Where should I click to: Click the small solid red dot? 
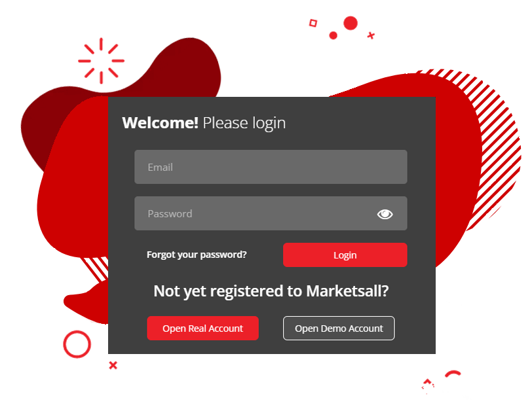click(333, 35)
